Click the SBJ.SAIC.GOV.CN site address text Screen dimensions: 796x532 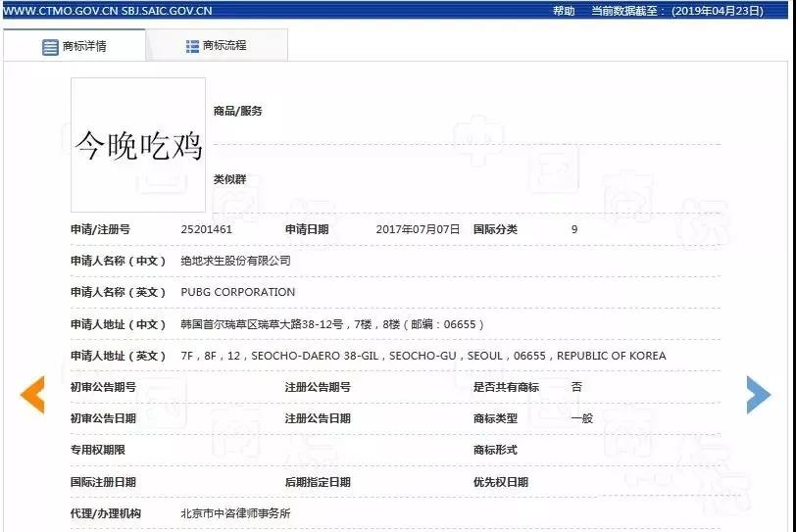(x=167, y=11)
